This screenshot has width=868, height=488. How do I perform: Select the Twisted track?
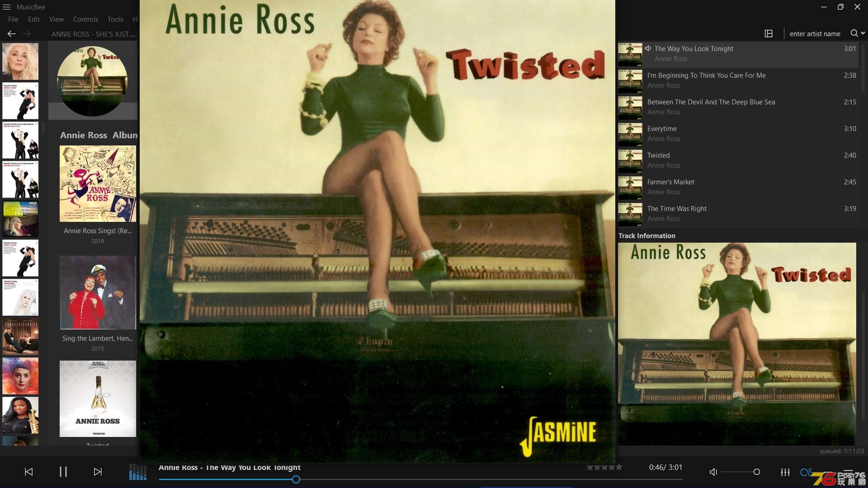pyautogui.click(x=738, y=160)
